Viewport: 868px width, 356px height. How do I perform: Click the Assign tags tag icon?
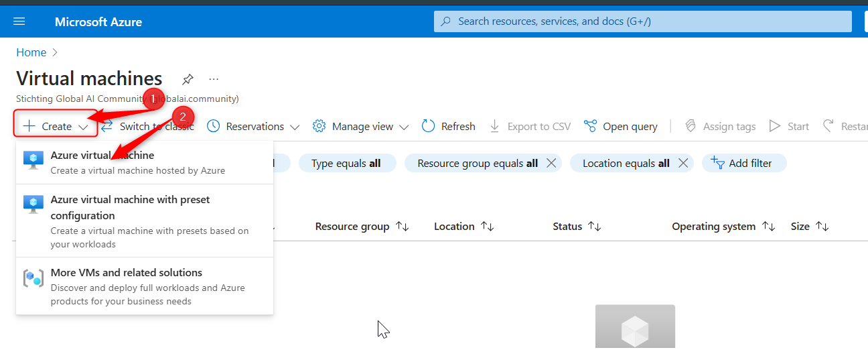pos(691,126)
